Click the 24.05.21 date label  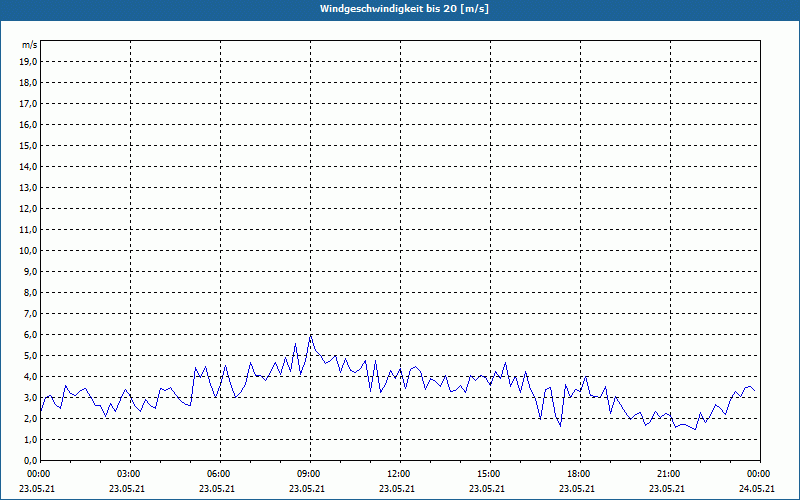[757, 488]
